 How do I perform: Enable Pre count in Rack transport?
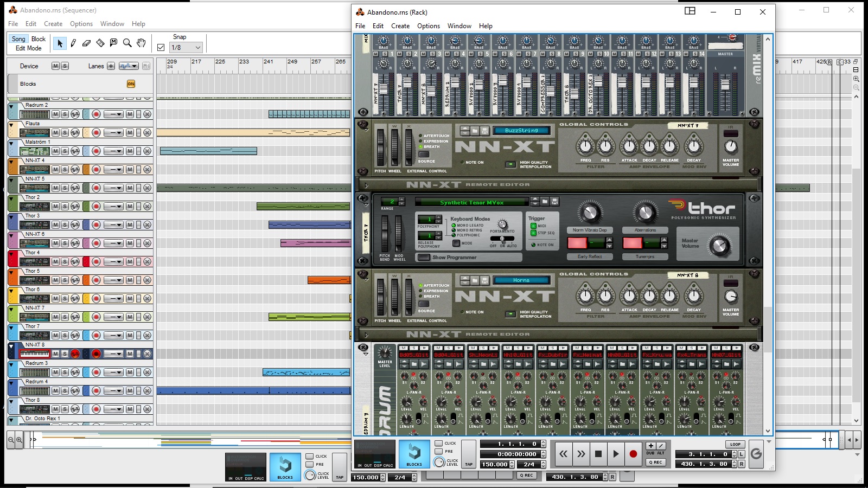(439, 451)
